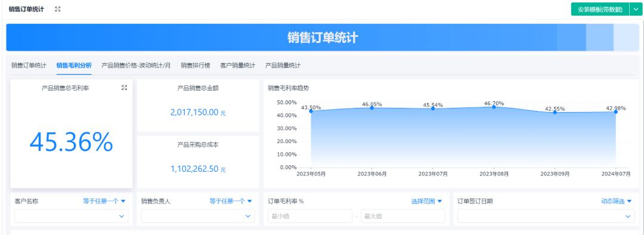Expand the 客户名称 value select box

72,216
